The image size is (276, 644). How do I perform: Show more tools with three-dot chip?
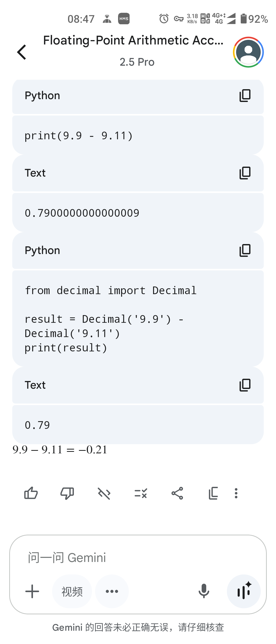[112, 591]
